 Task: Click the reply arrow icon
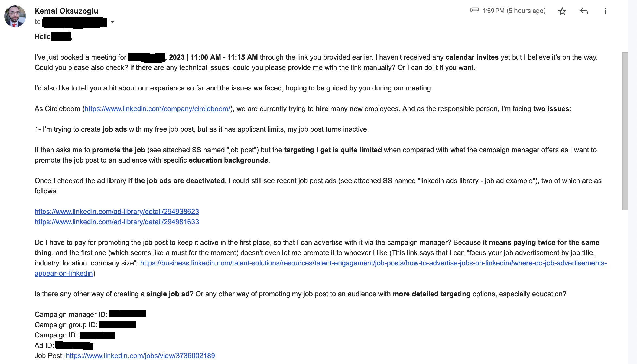pyautogui.click(x=584, y=11)
